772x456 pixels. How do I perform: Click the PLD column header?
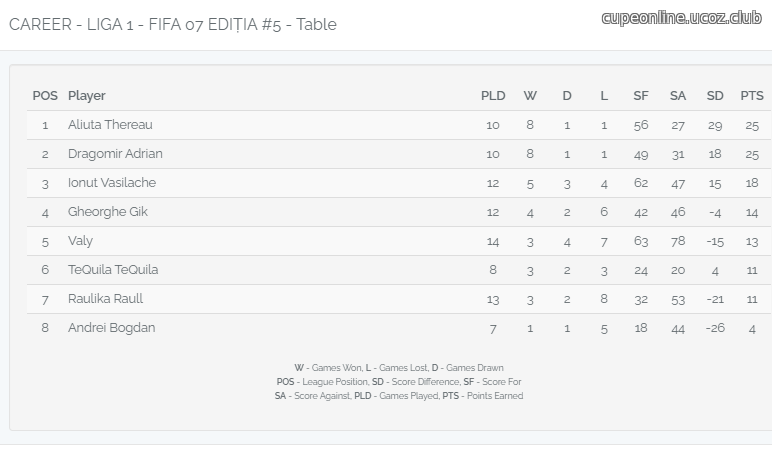pos(493,96)
